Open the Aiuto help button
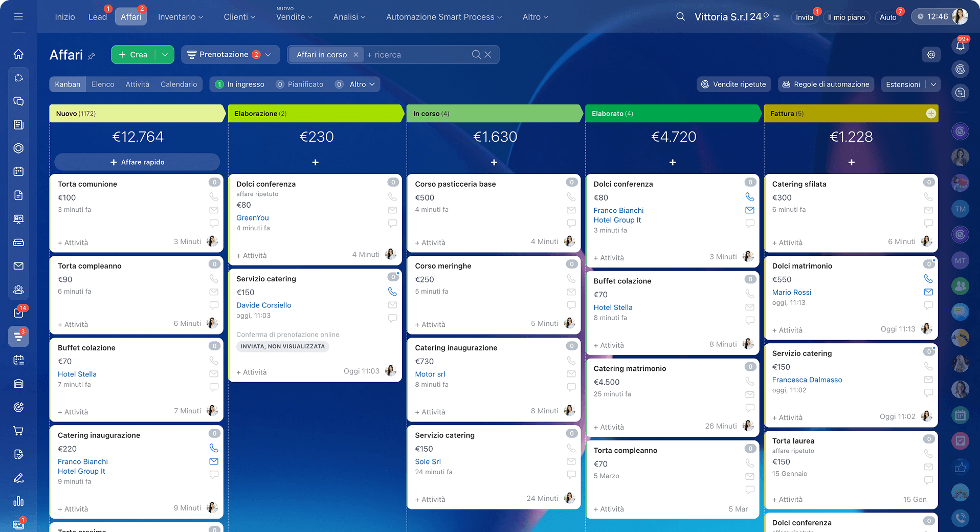The width and height of the screenshot is (980, 532). tap(888, 17)
